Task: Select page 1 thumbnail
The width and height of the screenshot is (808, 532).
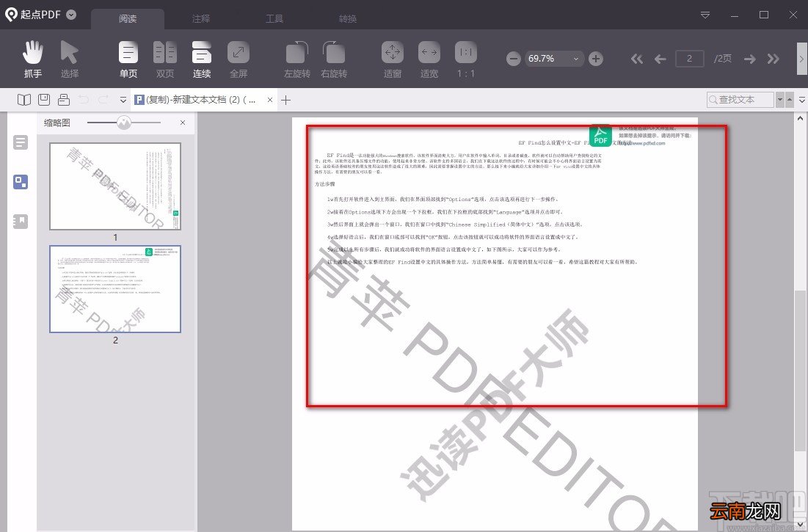Action: 115,186
